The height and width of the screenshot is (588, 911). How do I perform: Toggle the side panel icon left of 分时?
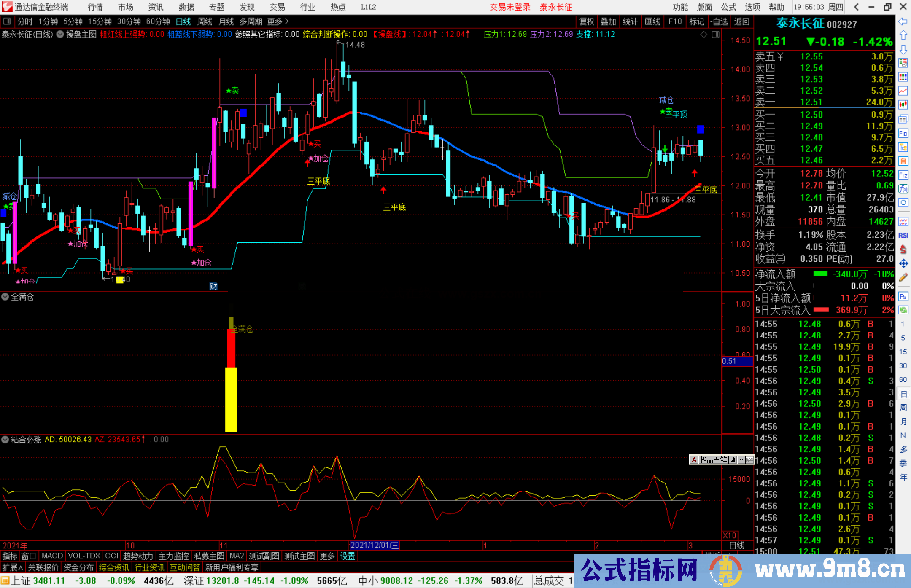point(6,21)
